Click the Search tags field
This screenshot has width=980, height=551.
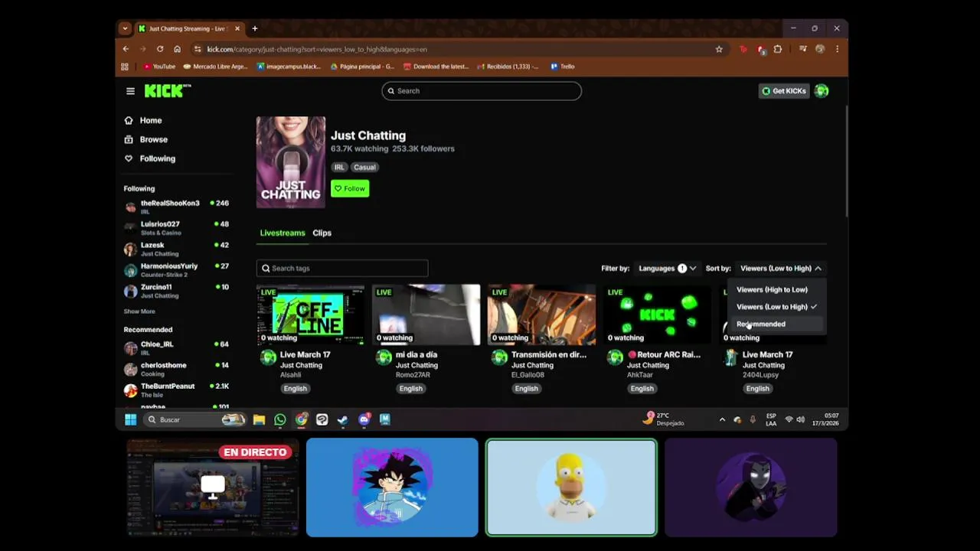coord(342,268)
